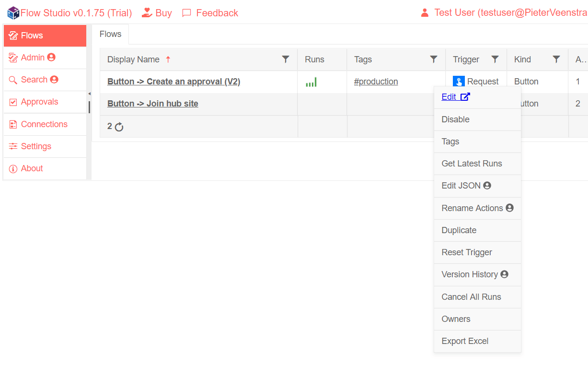588x367 pixels.
Task: Open the Admin sidebar item
Action: [x=45, y=58]
